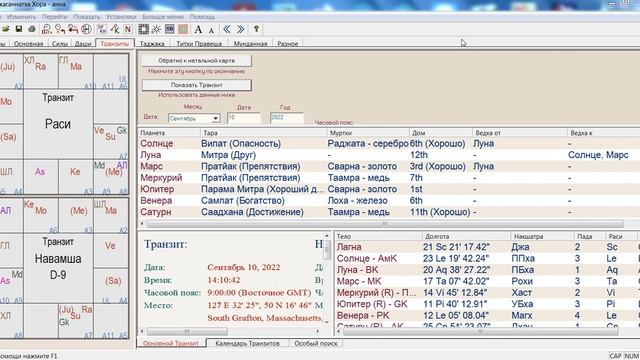
Task: Open the Показать menu
Action: tap(87, 17)
